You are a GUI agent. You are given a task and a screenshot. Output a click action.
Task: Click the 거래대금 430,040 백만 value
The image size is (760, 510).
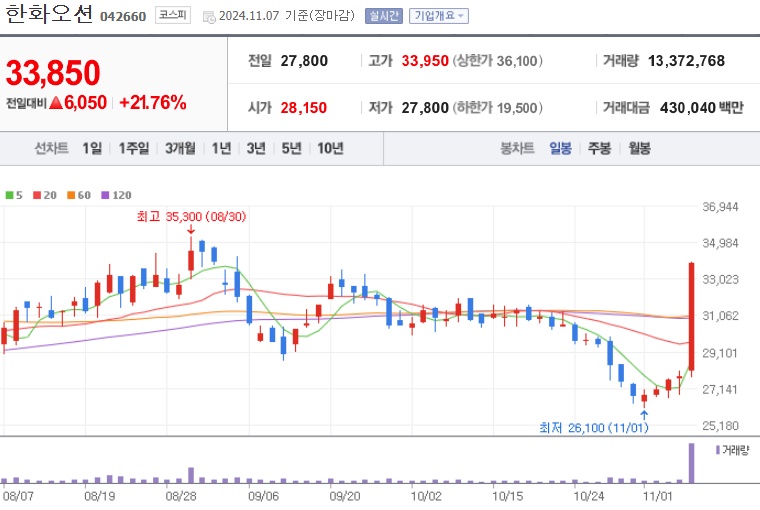pos(701,108)
